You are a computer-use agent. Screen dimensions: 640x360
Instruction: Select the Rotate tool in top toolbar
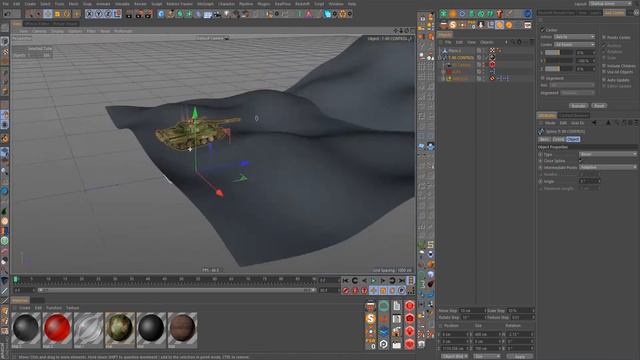(x=67, y=14)
